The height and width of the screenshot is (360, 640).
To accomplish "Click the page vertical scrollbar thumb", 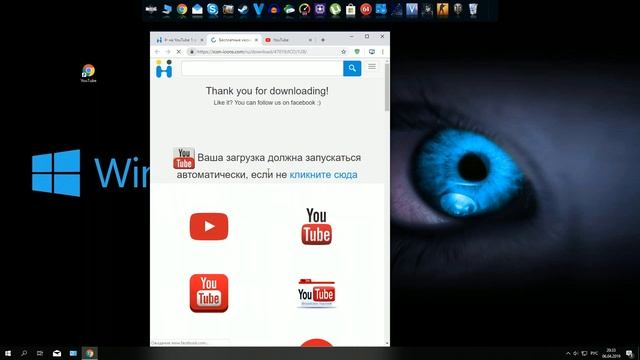I will (387, 87).
